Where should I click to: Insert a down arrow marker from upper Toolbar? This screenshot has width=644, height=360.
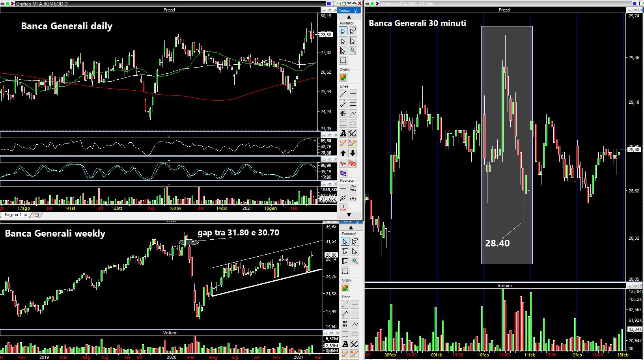[353, 153]
